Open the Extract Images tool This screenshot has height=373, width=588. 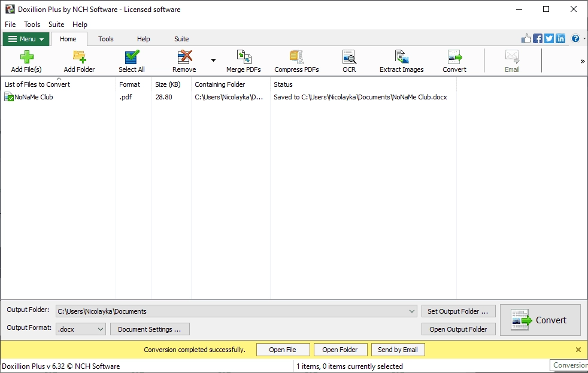(x=402, y=61)
